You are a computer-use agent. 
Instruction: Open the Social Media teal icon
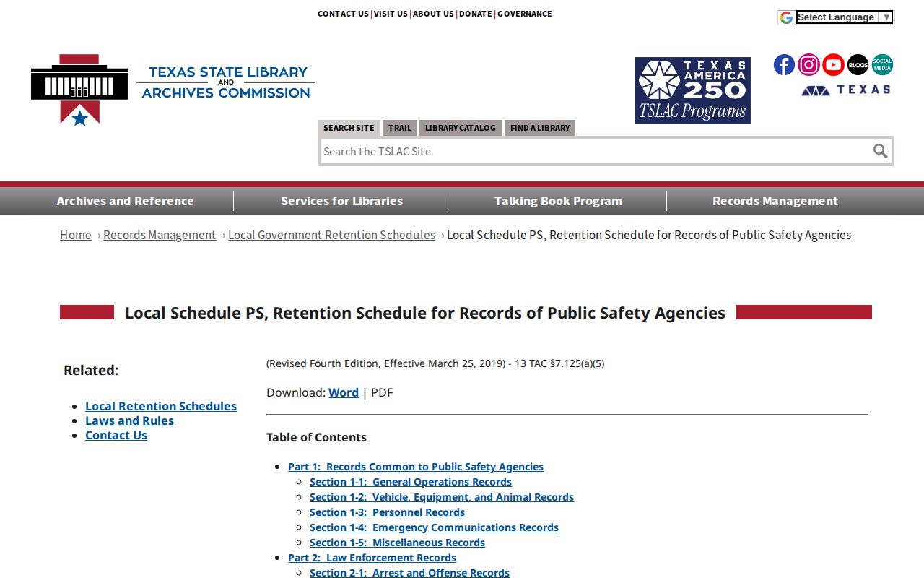882,65
